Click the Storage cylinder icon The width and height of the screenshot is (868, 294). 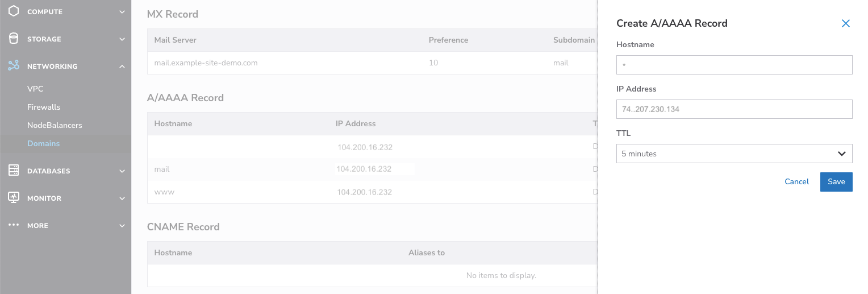click(14, 39)
